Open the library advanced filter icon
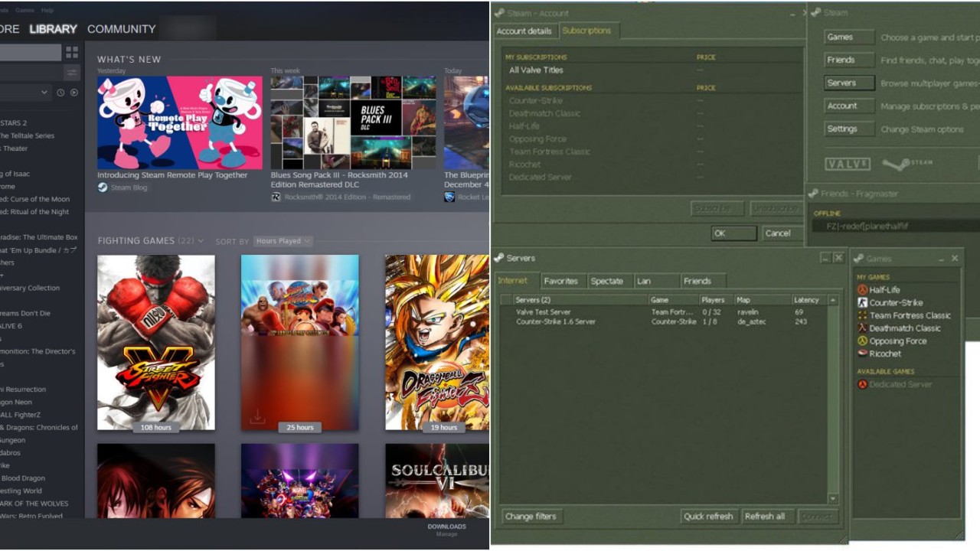This screenshot has width=980, height=551. pyautogui.click(x=72, y=73)
